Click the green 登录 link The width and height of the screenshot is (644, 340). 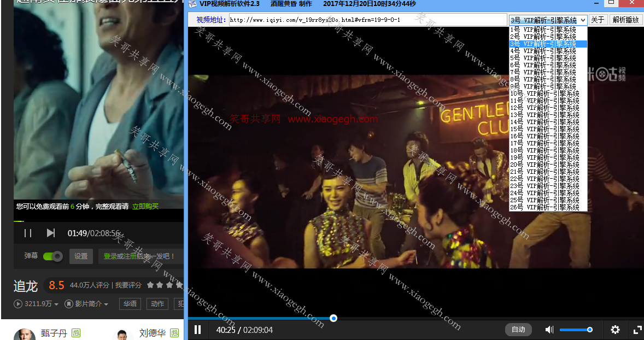pyautogui.click(x=110, y=256)
